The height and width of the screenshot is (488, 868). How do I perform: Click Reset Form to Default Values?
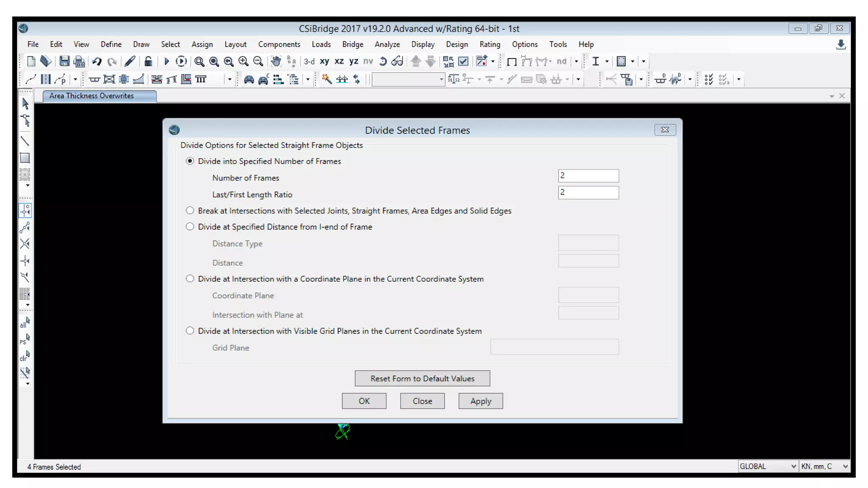[422, 378]
